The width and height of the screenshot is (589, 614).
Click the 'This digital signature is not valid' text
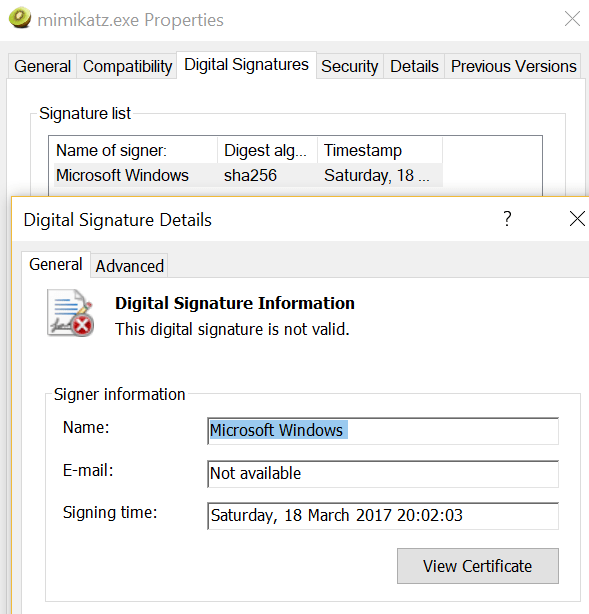[x=232, y=329]
